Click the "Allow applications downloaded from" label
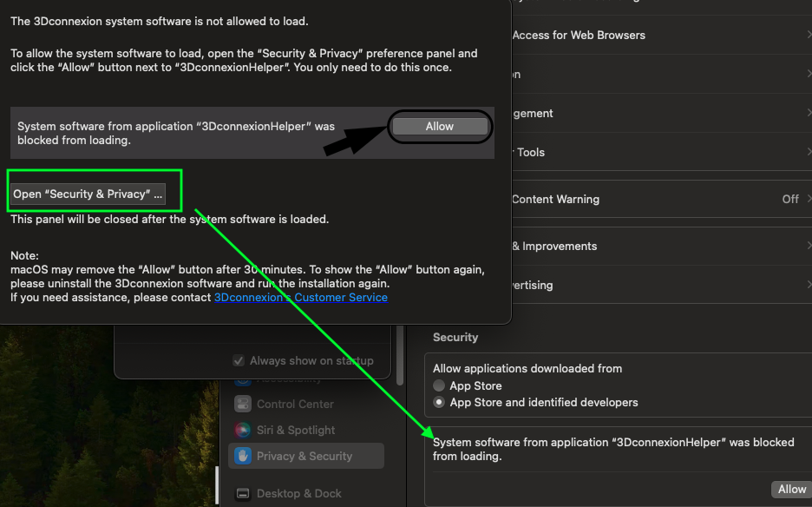Viewport: 812px width, 507px height. point(527,368)
